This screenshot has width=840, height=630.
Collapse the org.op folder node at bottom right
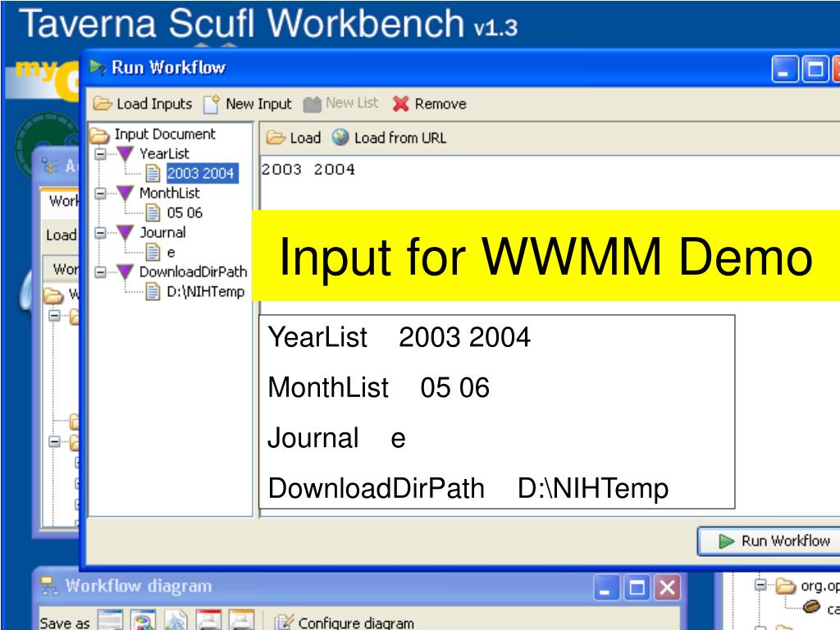[x=760, y=584]
